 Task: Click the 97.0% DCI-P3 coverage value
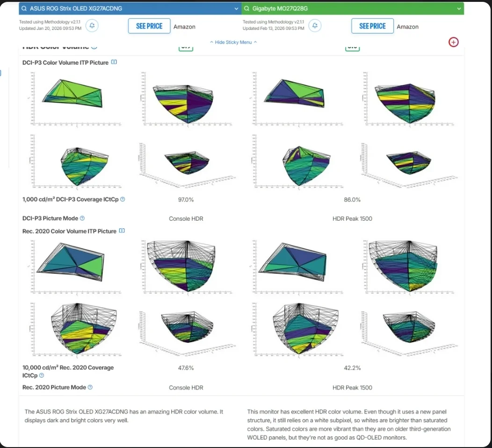[x=186, y=200]
